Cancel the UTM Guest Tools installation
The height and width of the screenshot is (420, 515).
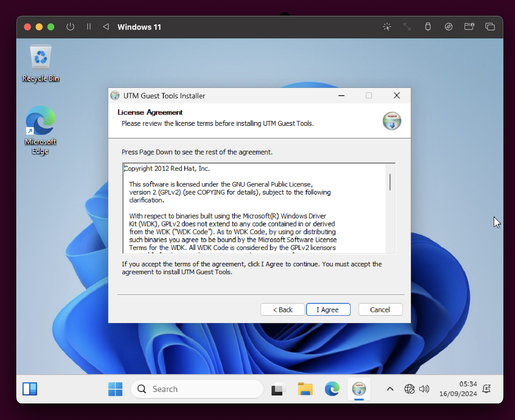(380, 310)
